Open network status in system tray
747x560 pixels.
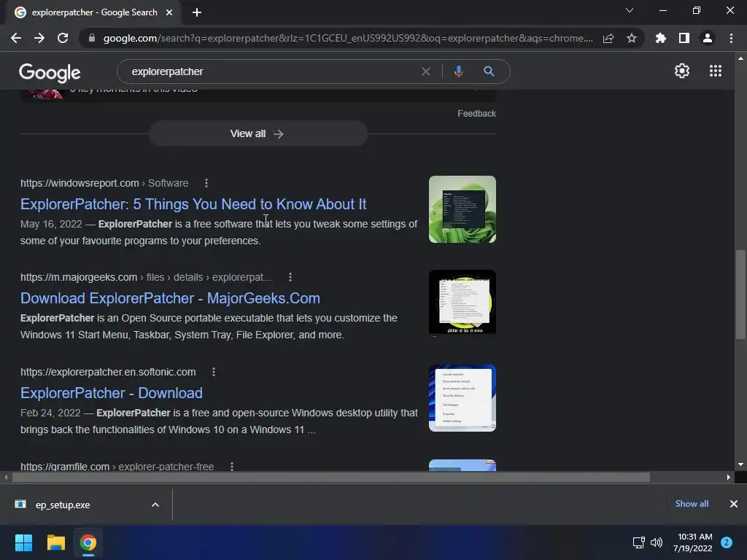tap(638, 542)
